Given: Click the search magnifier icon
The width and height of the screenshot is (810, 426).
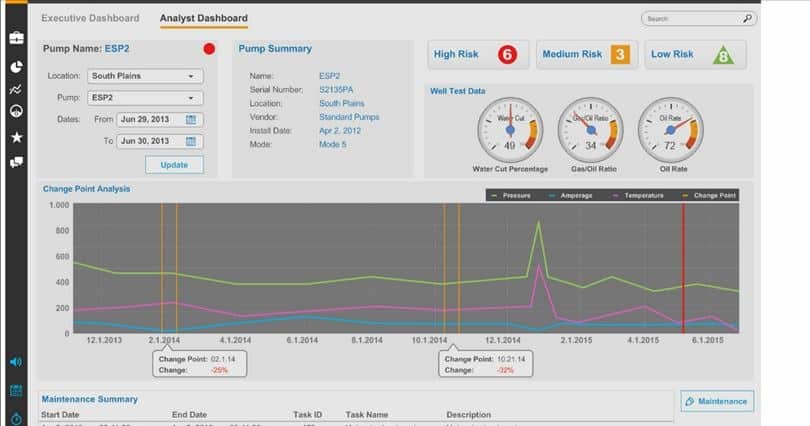Looking at the screenshot, I should click(747, 18).
